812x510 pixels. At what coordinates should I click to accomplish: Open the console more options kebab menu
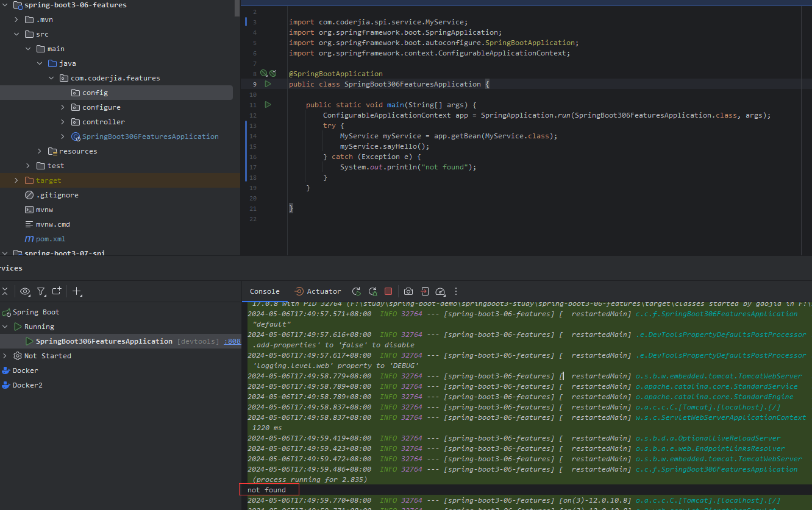click(x=455, y=291)
